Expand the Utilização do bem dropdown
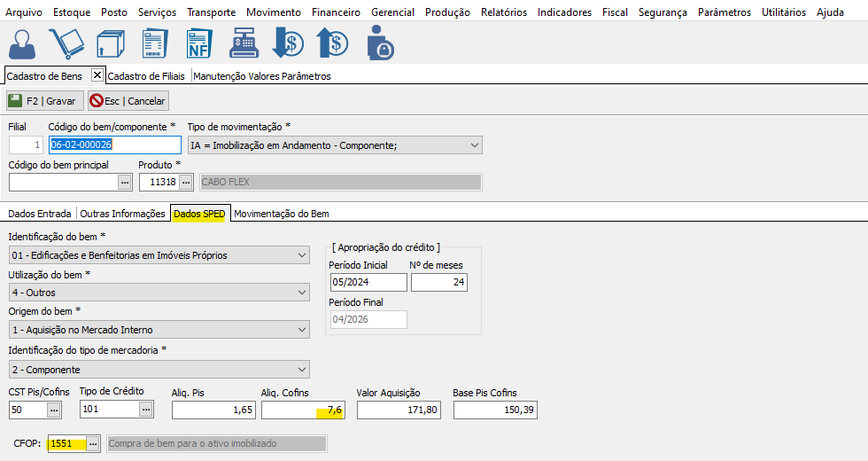Viewport: 868px width, 461px height. pos(302,293)
